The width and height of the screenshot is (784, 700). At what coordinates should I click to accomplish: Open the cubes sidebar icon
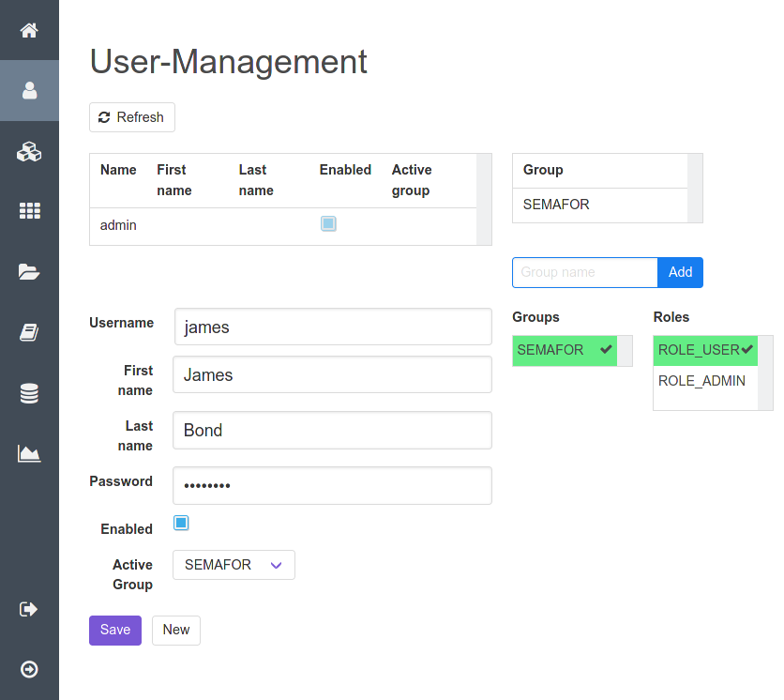pos(29,152)
